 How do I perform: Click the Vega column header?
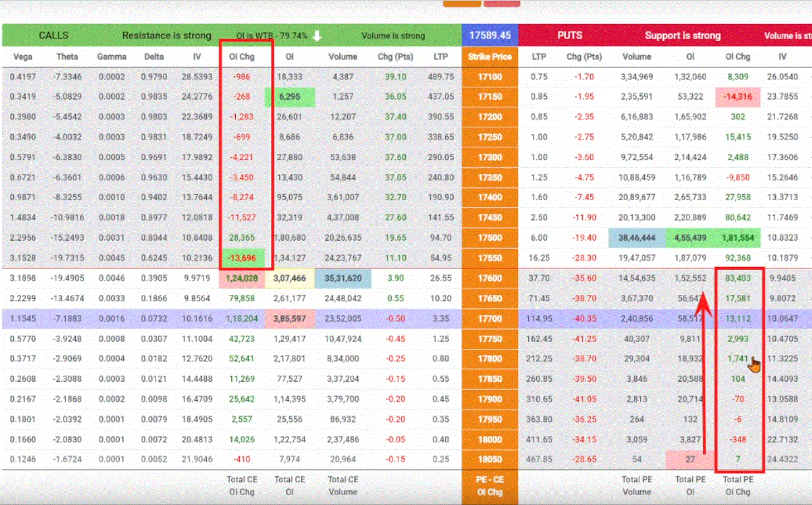point(23,56)
